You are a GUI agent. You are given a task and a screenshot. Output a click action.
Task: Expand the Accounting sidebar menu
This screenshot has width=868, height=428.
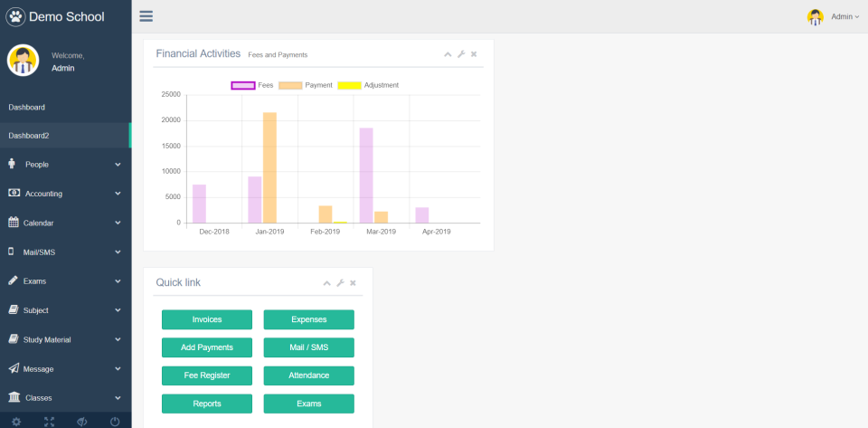click(x=65, y=194)
